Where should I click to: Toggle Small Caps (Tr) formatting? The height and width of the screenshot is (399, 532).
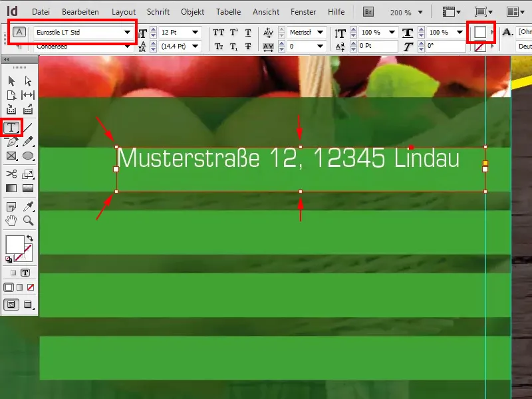(x=219, y=46)
